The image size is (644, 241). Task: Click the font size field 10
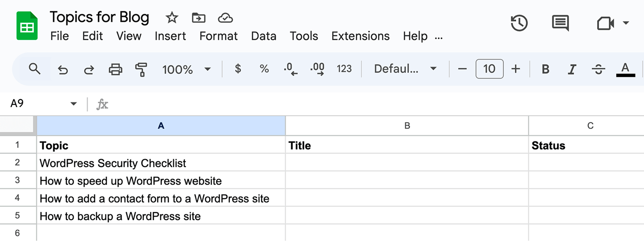pos(489,69)
